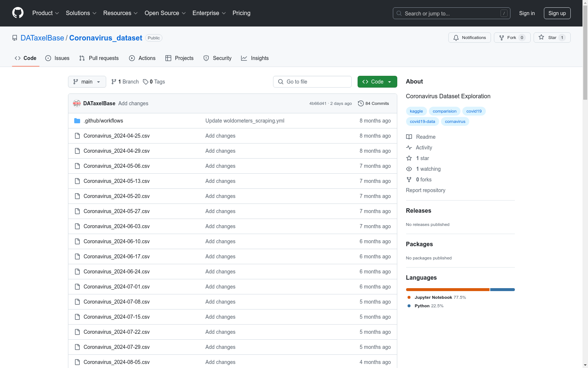
Task: Click the Projects table icon
Action: pyautogui.click(x=168, y=58)
